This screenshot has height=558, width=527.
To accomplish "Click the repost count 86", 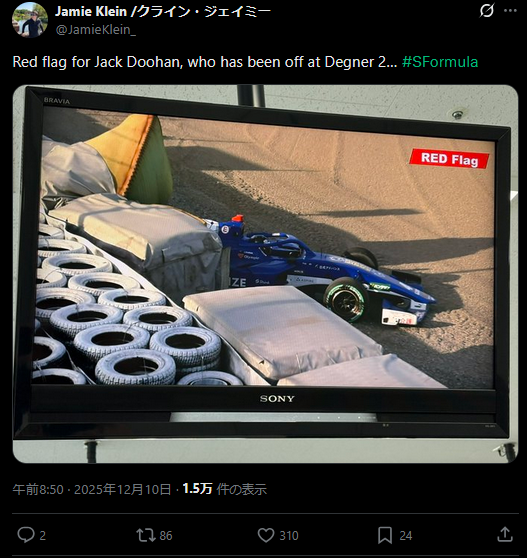I will [166, 536].
